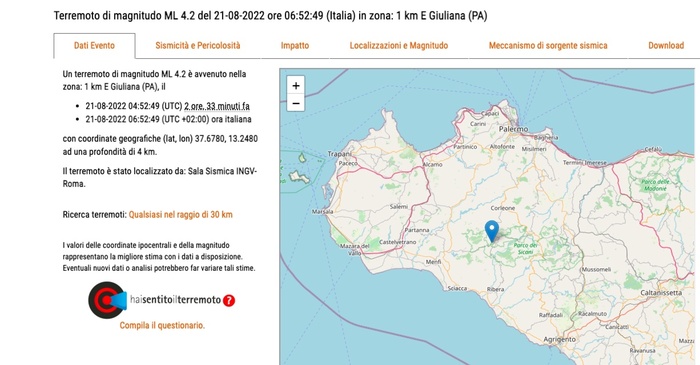The height and width of the screenshot is (365, 700).
Task: Click Palermo label on the map
Action: point(513,129)
